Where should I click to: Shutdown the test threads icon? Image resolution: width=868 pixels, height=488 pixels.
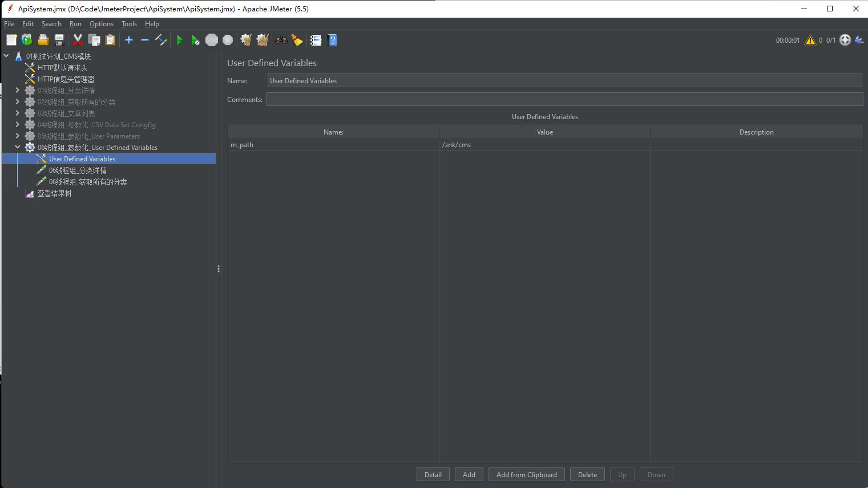tap(228, 40)
